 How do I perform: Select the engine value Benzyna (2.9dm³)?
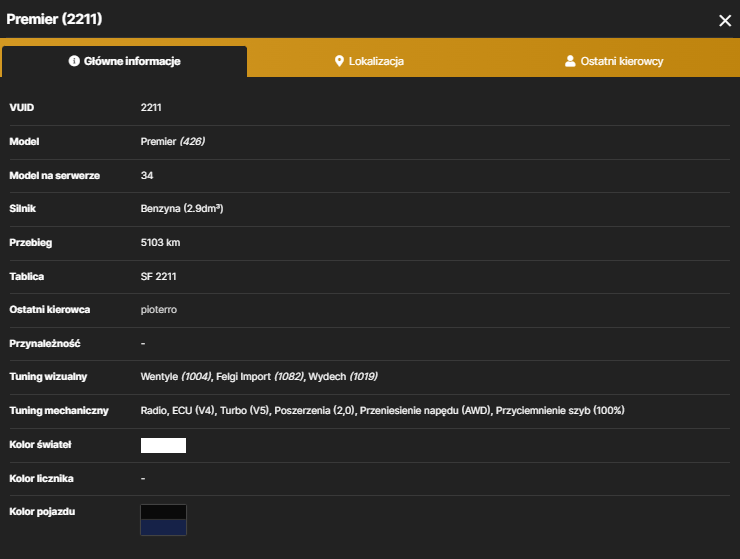pos(182,209)
